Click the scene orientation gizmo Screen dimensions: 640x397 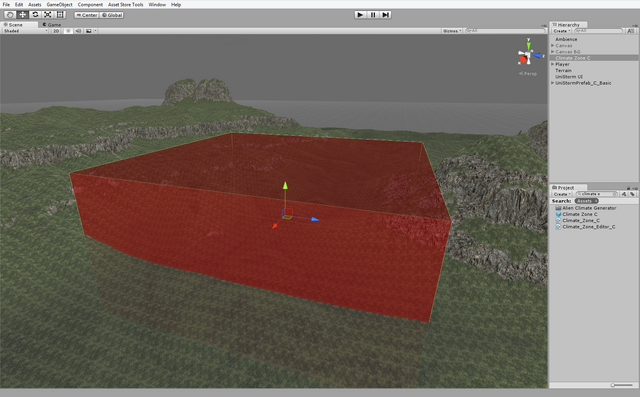click(529, 54)
